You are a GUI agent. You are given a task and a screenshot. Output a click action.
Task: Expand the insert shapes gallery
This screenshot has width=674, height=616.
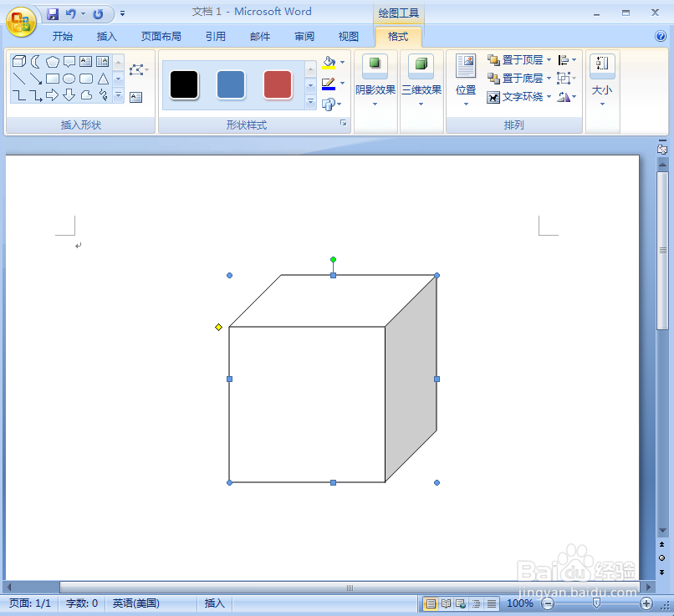pyautogui.click(x=119, y=95)
